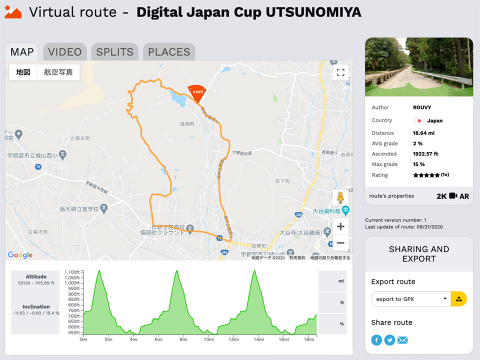Click the orange start marker on map
The width and height of the screenshot is (480, 360).
tap(197, 93)
